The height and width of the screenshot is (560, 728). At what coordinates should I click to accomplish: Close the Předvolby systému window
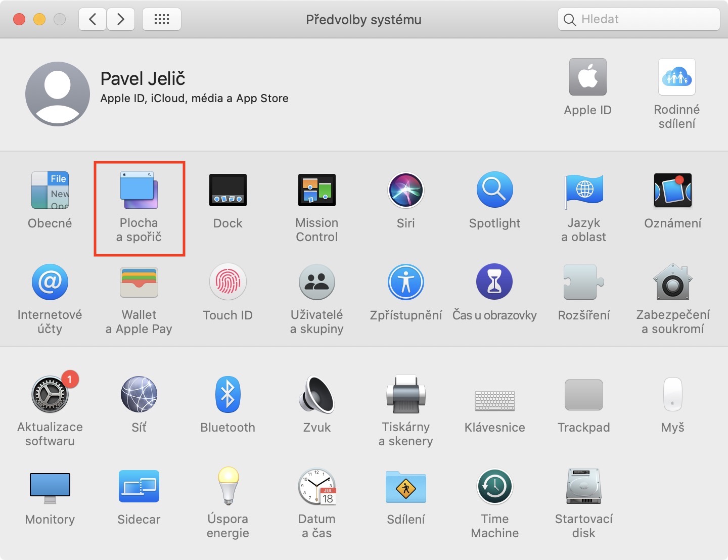coord(19,19)
